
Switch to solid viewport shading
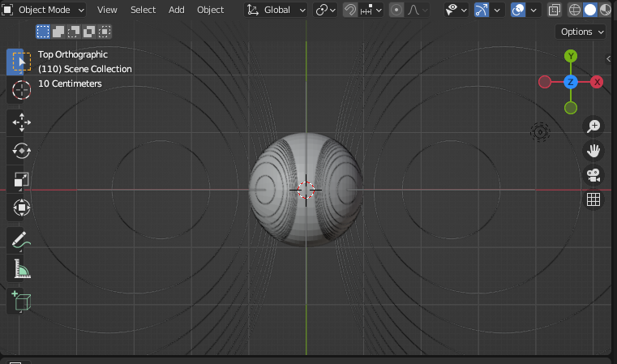click(589, 10)
